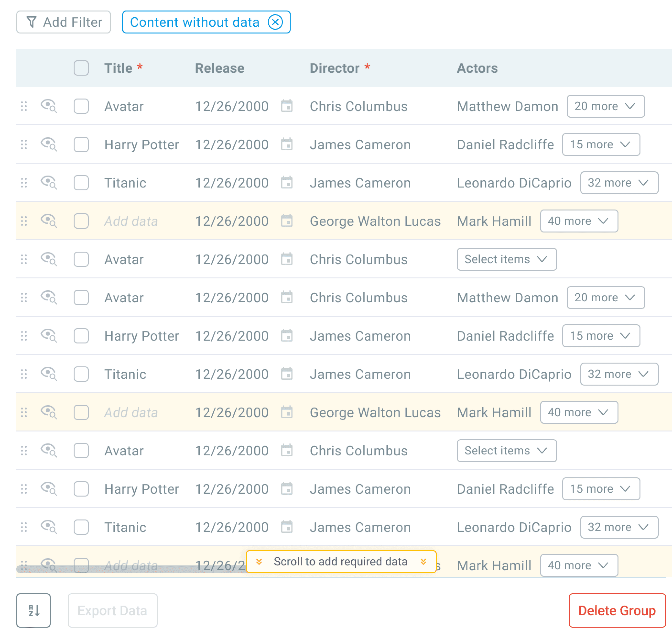
Task: Click the Director column header
Action: point(334,68)
